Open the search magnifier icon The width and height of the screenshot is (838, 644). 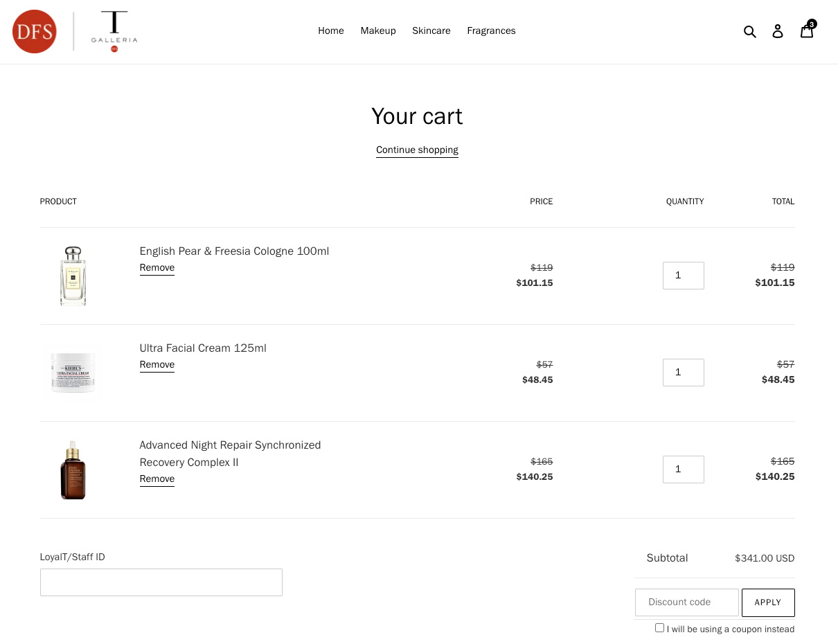coord(750,31)
